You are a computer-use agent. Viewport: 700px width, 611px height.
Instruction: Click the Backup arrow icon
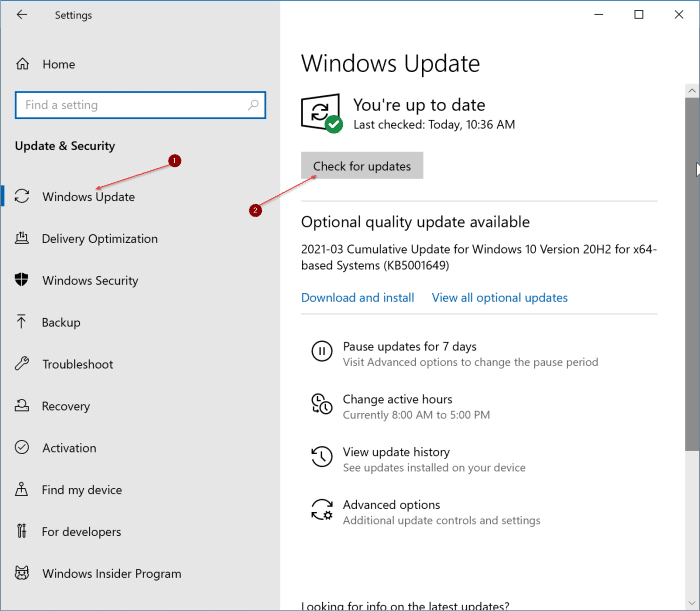21,322
